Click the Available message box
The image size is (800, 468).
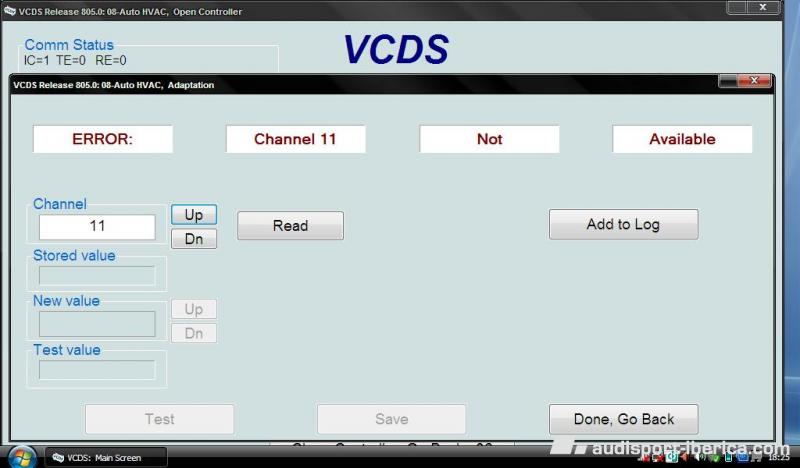[682, 139]
